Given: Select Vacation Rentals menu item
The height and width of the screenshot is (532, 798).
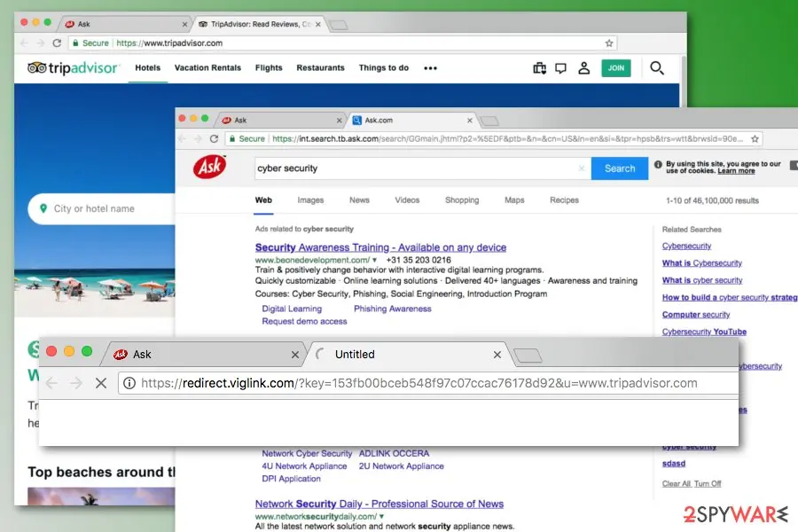Looking at the screenshot, I should (207, 67).
